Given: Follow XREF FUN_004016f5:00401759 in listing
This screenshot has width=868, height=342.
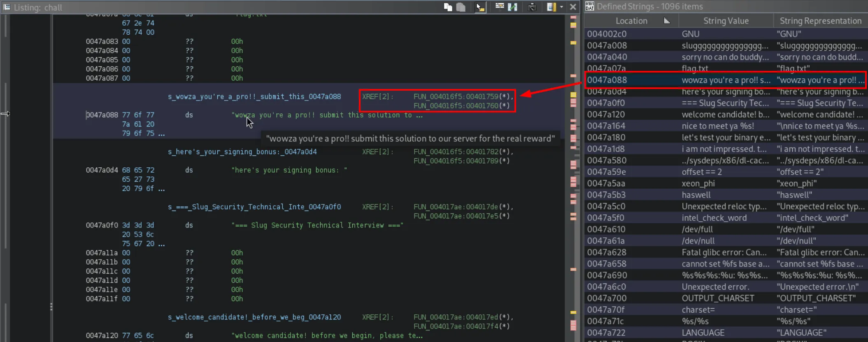Looking at the screenshot, I should pos(456,96).
